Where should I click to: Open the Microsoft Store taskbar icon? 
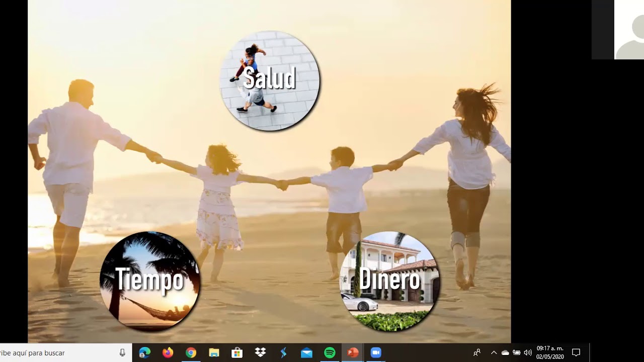(x=237, y=353)
